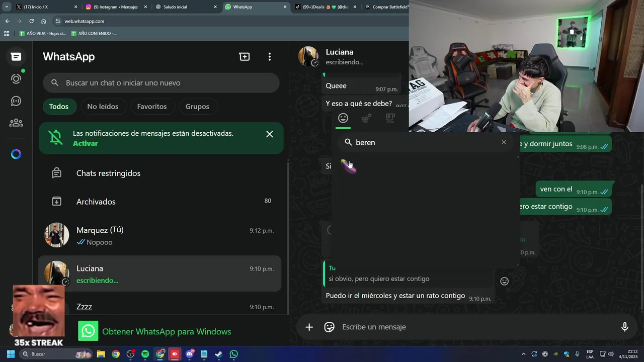Click Marquez profile picture in chat list
The width and height of the screenshot is (644, 362).
[57, 235]
